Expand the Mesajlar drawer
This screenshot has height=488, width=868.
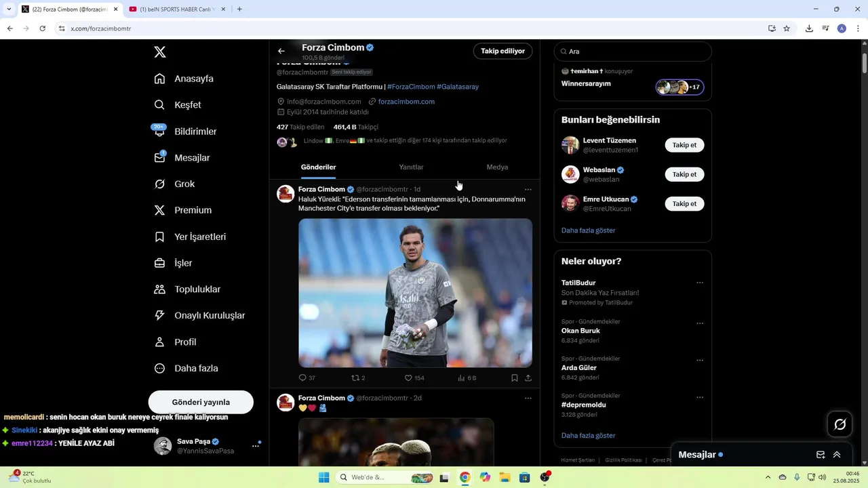click(x=837, y=455)
